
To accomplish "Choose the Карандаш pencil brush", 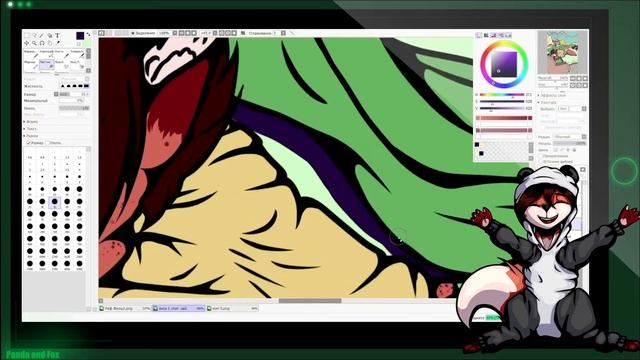I will tap(31, 53).
